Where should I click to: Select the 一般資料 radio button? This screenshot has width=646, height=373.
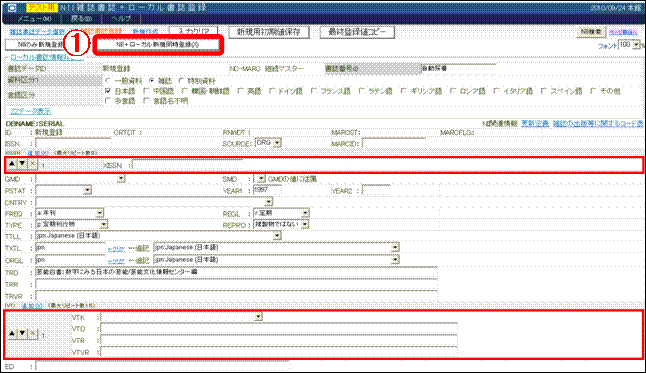(x=108, y=81)
